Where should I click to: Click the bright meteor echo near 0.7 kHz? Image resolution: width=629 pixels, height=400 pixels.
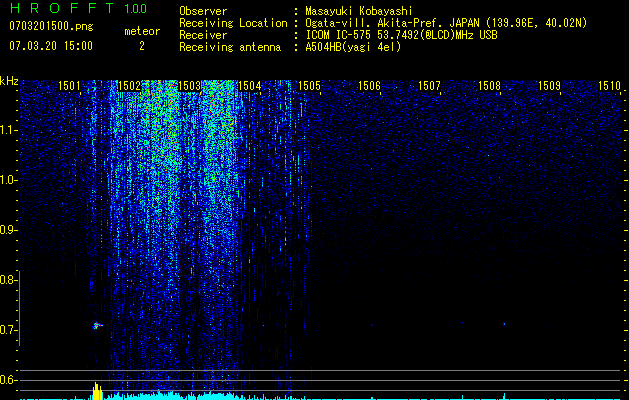pyautogui.click(x=97, y=325)
